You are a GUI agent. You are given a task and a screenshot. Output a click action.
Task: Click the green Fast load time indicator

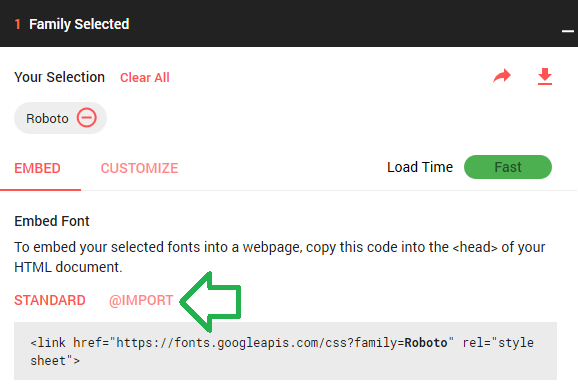tap(508, 167)
